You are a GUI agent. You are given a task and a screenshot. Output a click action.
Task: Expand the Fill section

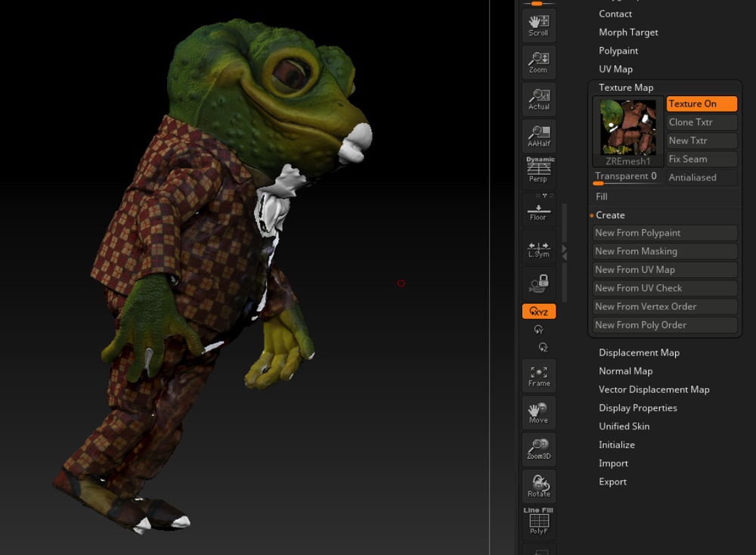pyautogui.click(x=601, y=197)
